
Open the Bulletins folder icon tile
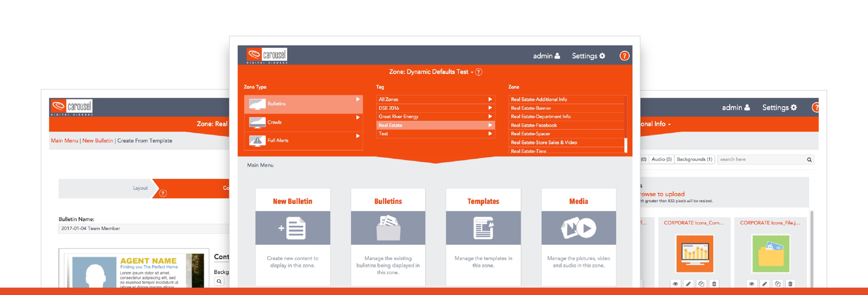click(x=388, y=228)
